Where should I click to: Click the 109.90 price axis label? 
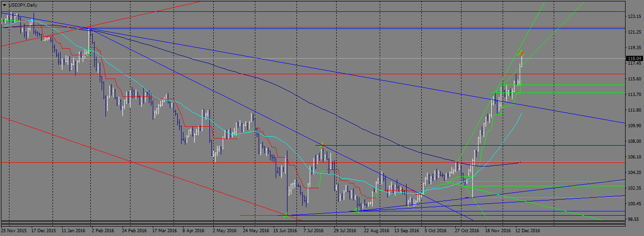coord(634,126)
